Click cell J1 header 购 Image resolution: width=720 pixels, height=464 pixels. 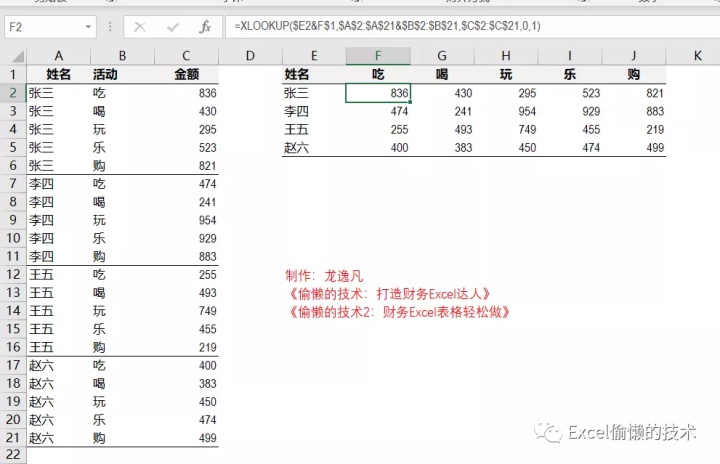[x=634, y=74]
